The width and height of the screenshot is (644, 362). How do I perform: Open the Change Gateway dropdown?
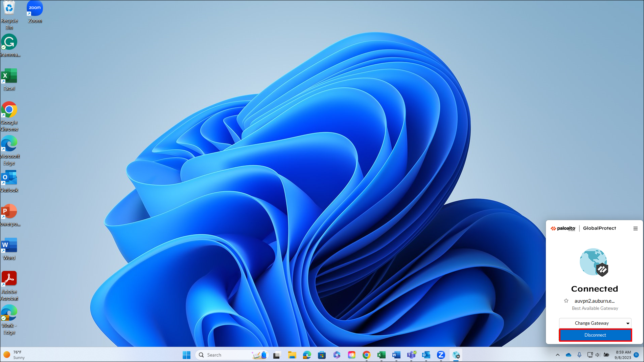point(595,323)
